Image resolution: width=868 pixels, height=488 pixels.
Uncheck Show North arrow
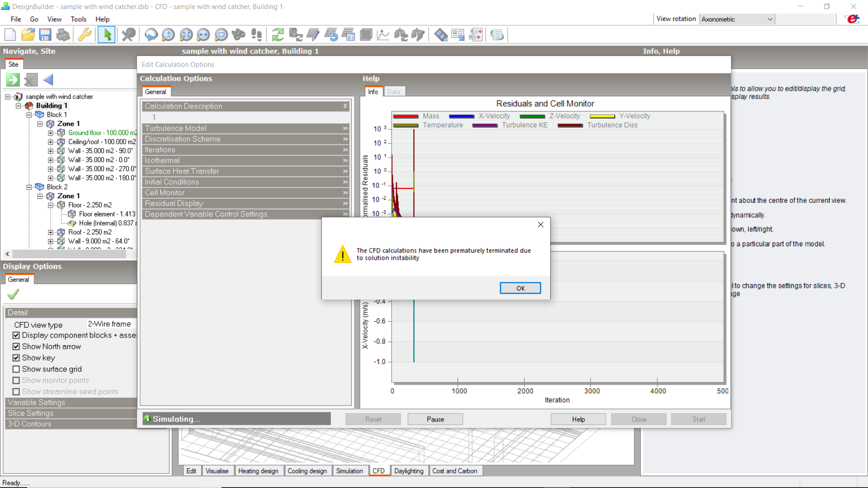coord(16,347)
